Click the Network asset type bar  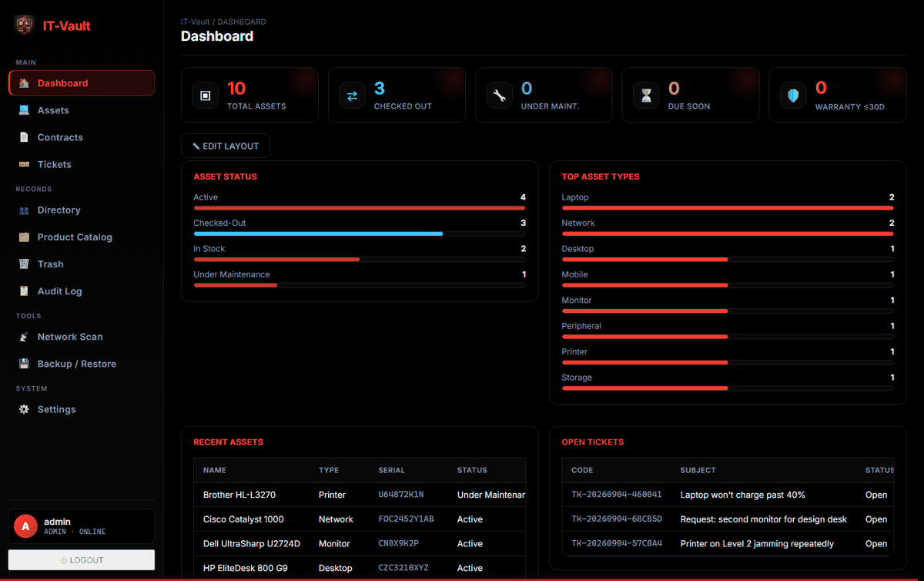(x=728, y=233)
